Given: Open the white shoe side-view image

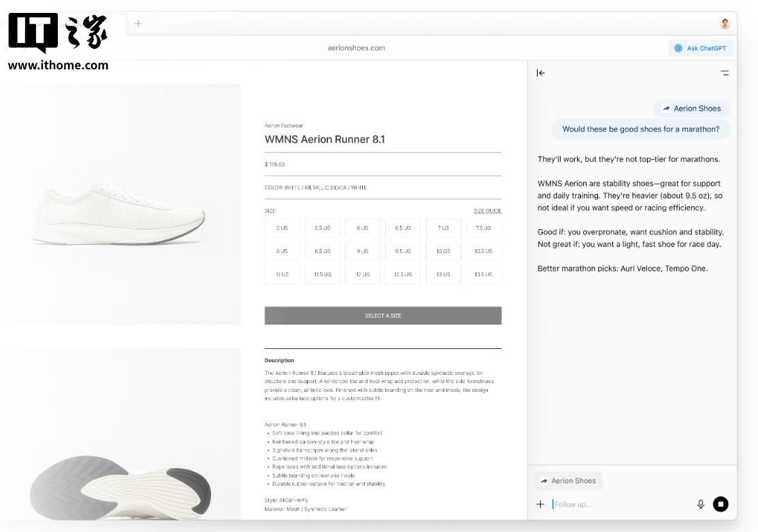Looking at the screenshot, I should pyautogui.click(x=120, y=204).
